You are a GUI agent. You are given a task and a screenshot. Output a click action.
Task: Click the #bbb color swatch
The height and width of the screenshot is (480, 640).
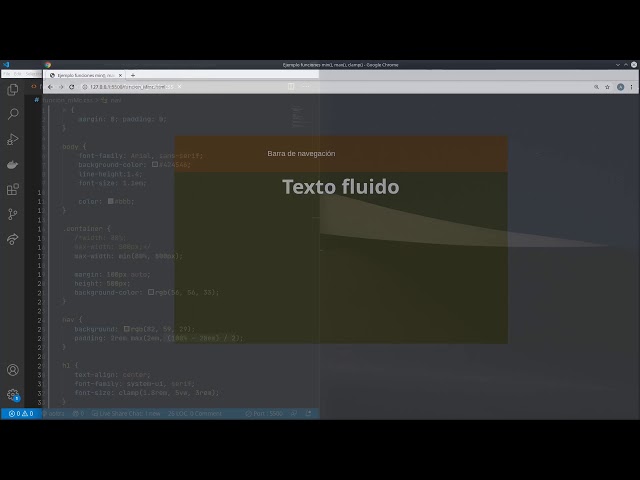pyautogui.click(x=111, y=201)
